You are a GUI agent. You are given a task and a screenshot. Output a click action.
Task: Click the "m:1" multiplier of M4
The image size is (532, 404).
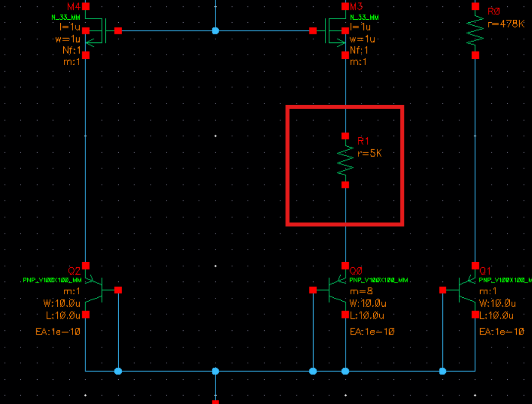72,62
